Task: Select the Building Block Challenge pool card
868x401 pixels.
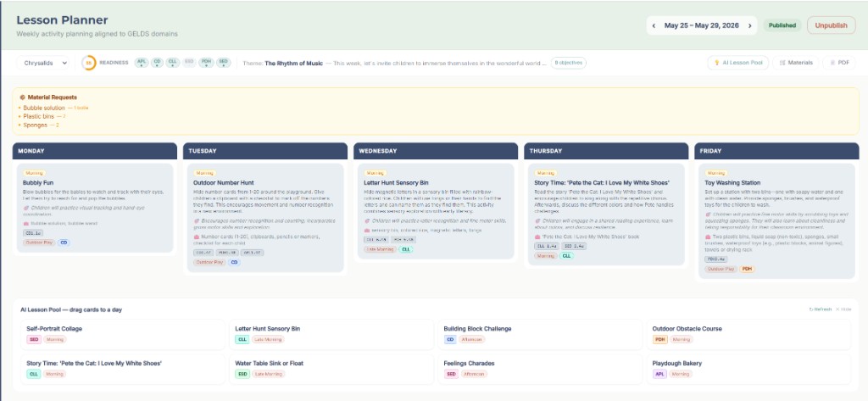Action: (540, 334)
